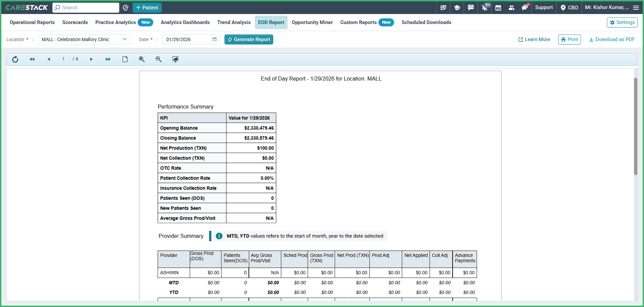The height and width of the screenshot is (307, 644).
Task: Switch location via CBO selector
Action: point(570,8)
